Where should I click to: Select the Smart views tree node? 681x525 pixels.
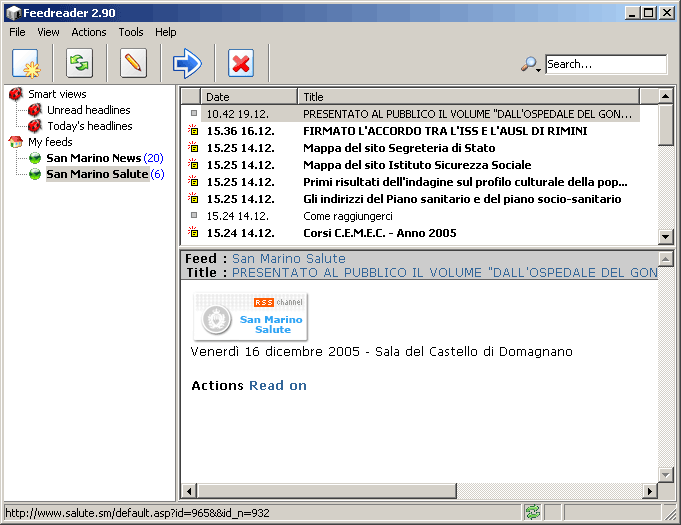[57, 94]
